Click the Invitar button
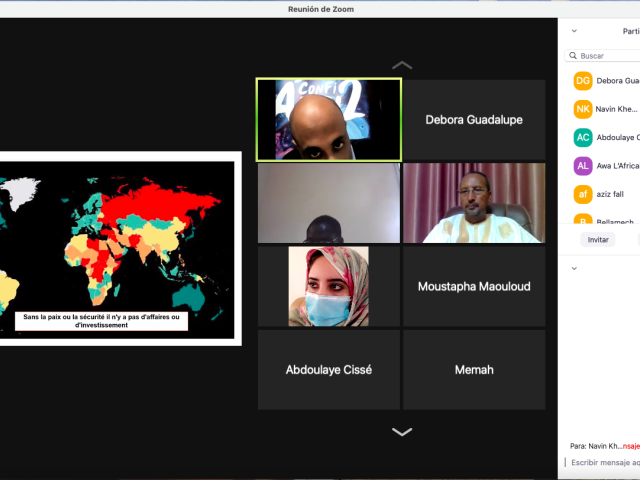Screen dimensions: 640x480 (598, 240)
